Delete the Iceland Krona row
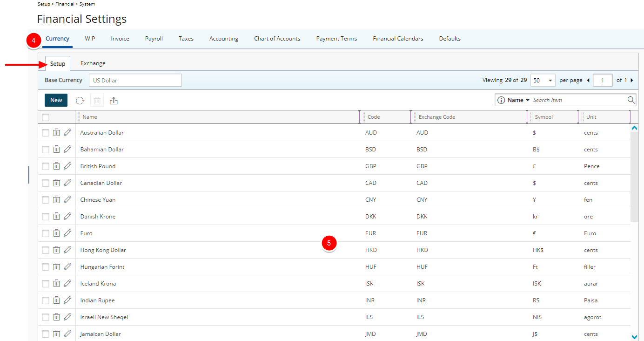 56,284
